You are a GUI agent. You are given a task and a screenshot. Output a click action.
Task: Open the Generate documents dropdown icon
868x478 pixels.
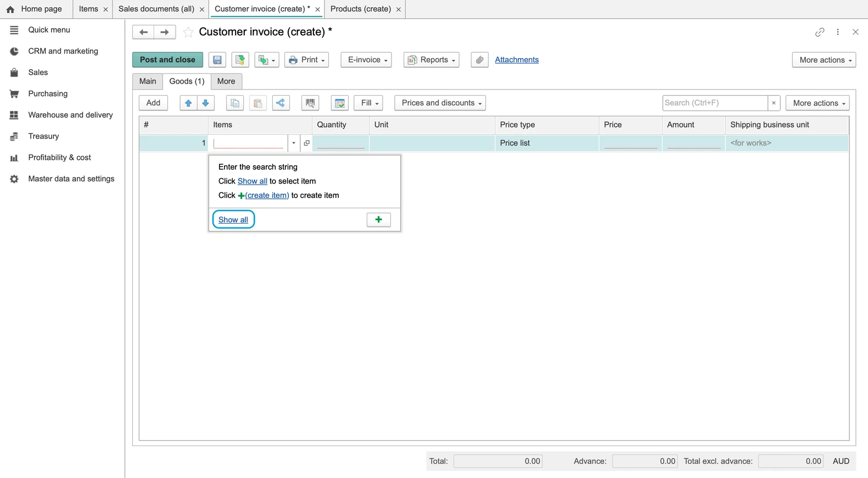tap(267, 60)
